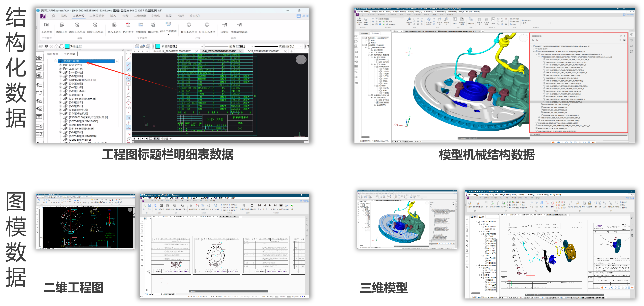Select [LX19A-001][行程开关] in the tree
The width and height of the screenshot is (644, 306).
click(x=82, y=80)
